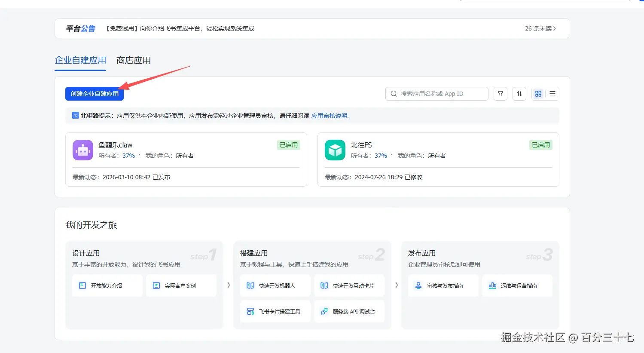Open the sort order icon
The image size is (644, 353).
[519, 94]
